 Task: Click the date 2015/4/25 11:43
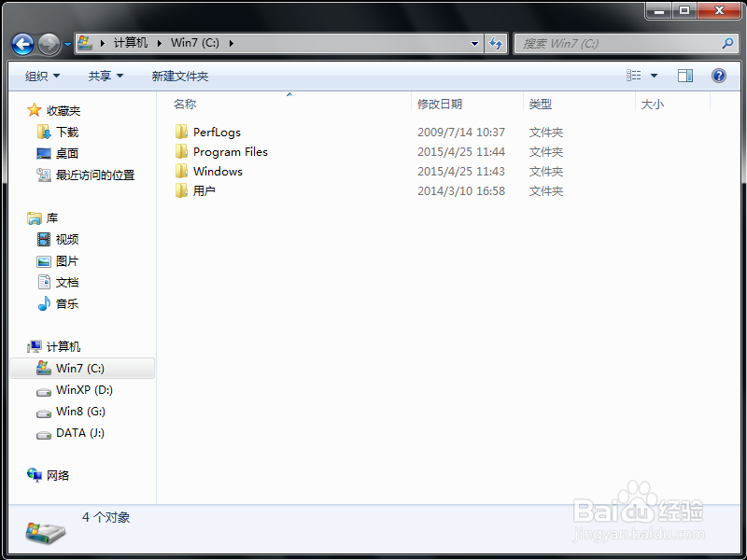(461, 171)
